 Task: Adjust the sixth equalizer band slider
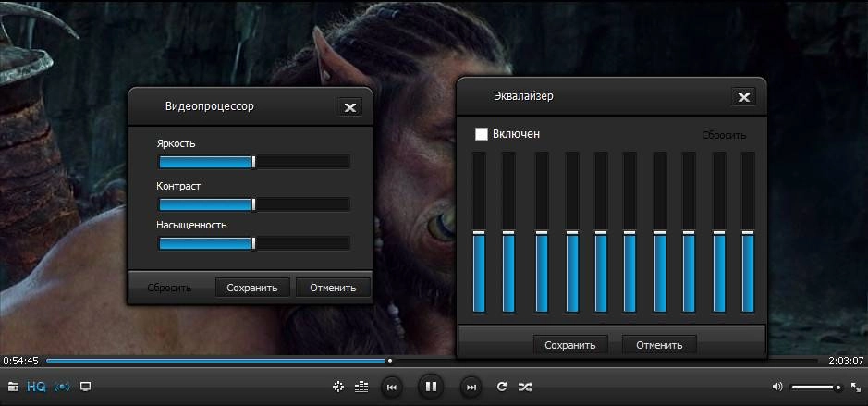pyautogui.click(x=630, y=233)
